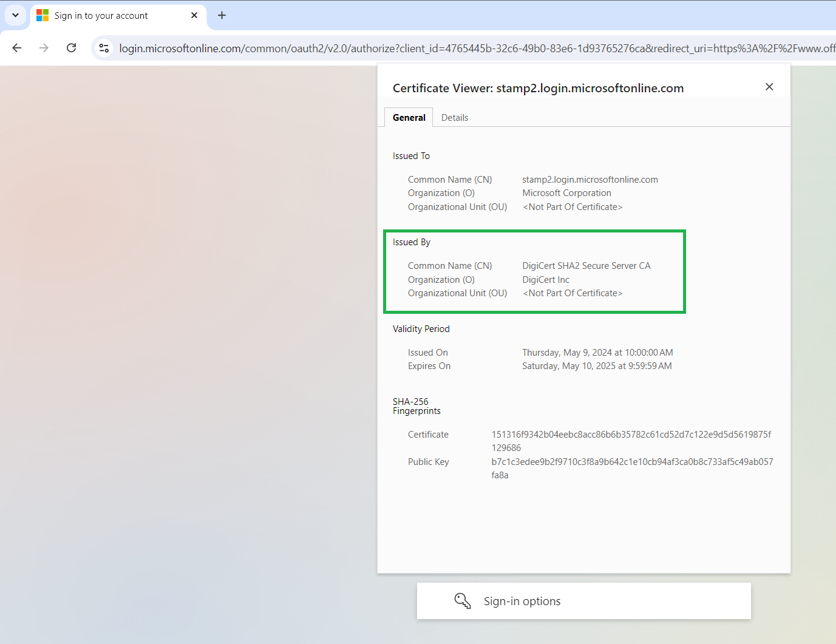The height and width of the screenshot is (644, 836).
Task: Click the 'Public Key' label
Action: pyautogui.click(x=428, y=462)
